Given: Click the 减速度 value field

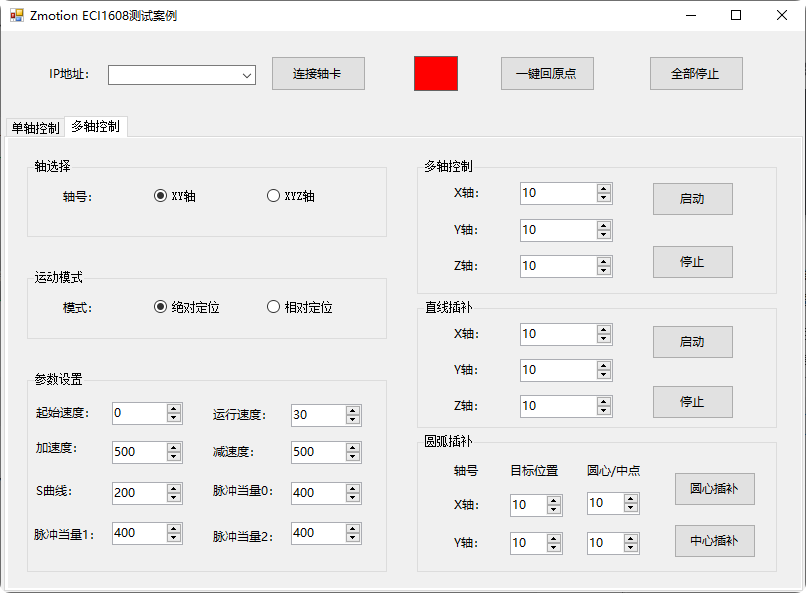Looking at the screenshot, I should click(318, 452).
